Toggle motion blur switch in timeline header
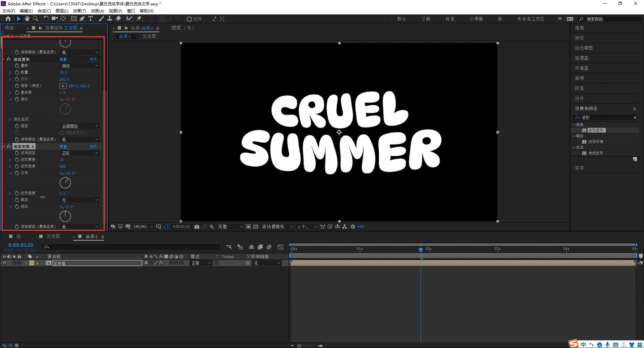Image resolution: width=644 pixels, height=348 pixels. coord(269,247)
